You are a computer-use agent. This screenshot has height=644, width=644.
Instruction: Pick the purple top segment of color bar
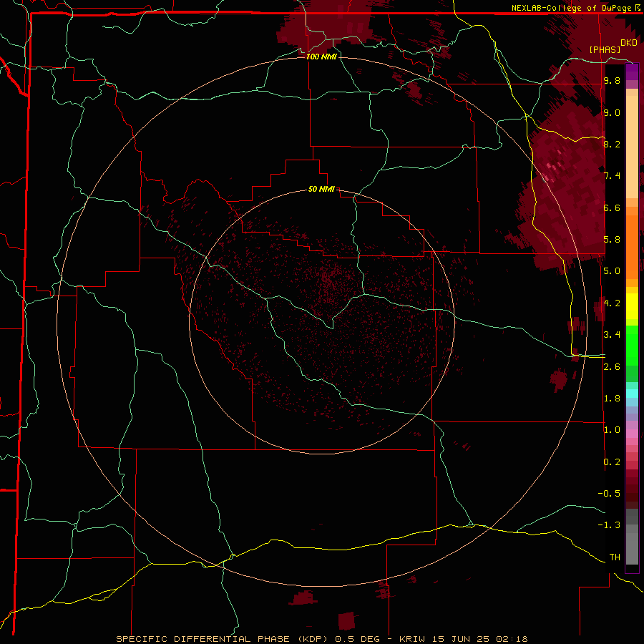click(x=632, y=72)
